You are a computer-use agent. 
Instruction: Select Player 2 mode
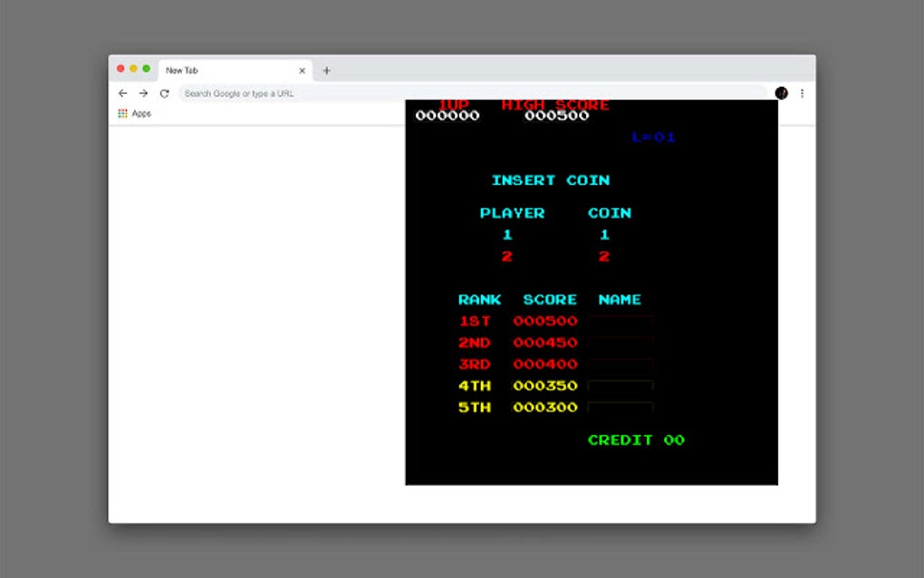click(507, 255)
